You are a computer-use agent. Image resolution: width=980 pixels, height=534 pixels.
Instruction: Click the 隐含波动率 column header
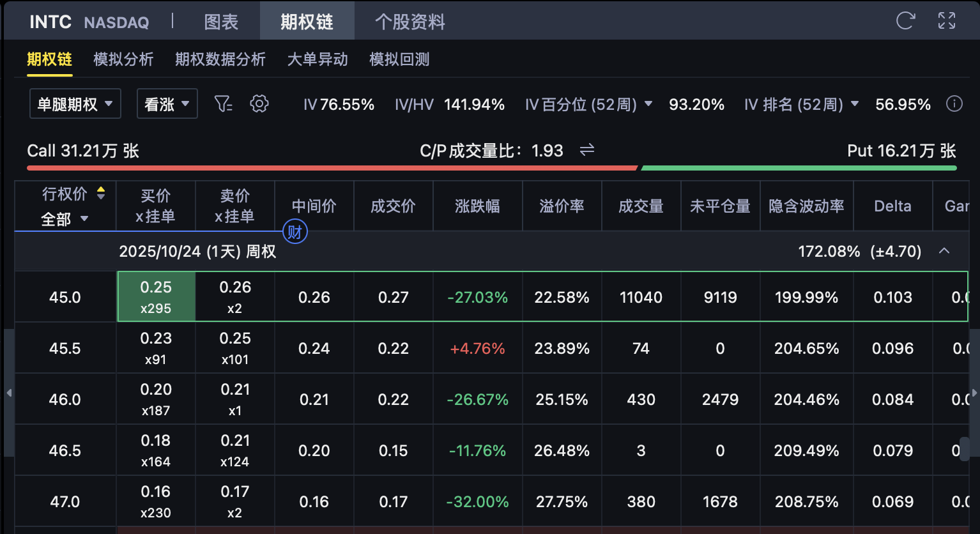coord(806,206)
